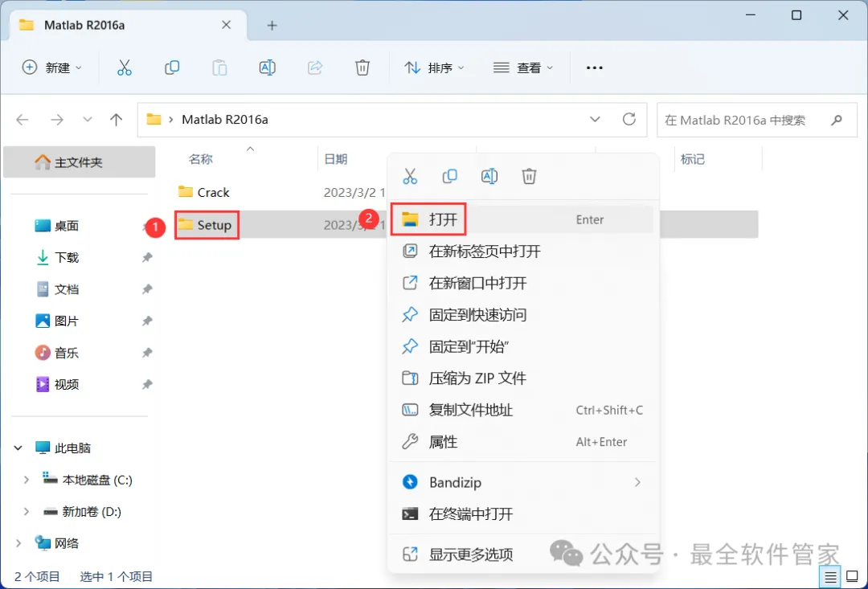The width and height of the screenshot is (868, 589).
Task: Open 主文件夹 in sidebar
Action: (x=79, y=162)
